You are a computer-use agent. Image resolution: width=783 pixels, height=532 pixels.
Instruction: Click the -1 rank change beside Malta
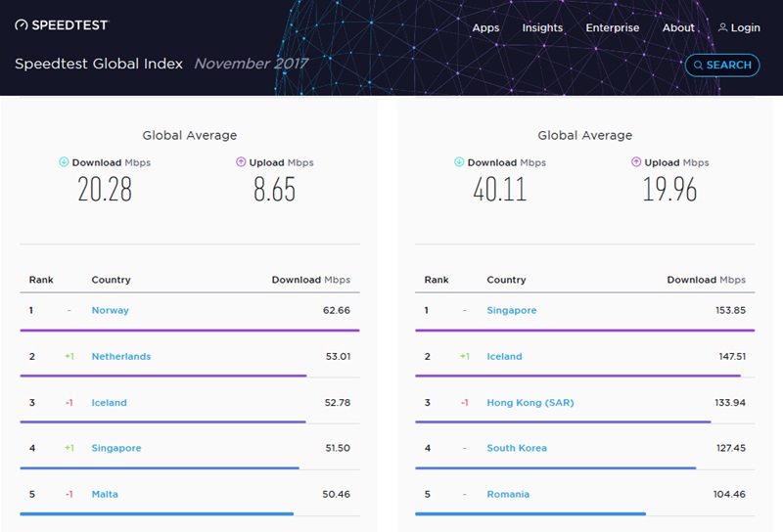[x=69, y=494]
